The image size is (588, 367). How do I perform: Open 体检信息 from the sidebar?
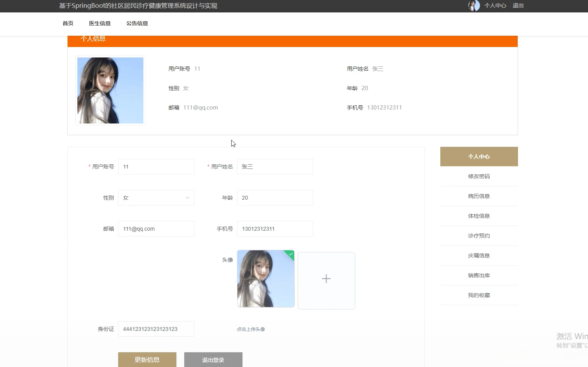[479, 216]
